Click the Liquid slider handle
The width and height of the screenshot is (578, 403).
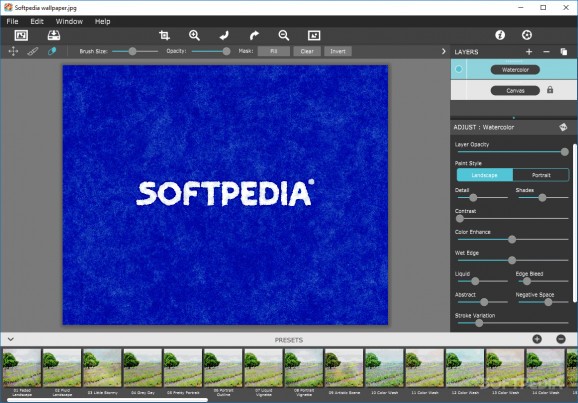[475, 281]
